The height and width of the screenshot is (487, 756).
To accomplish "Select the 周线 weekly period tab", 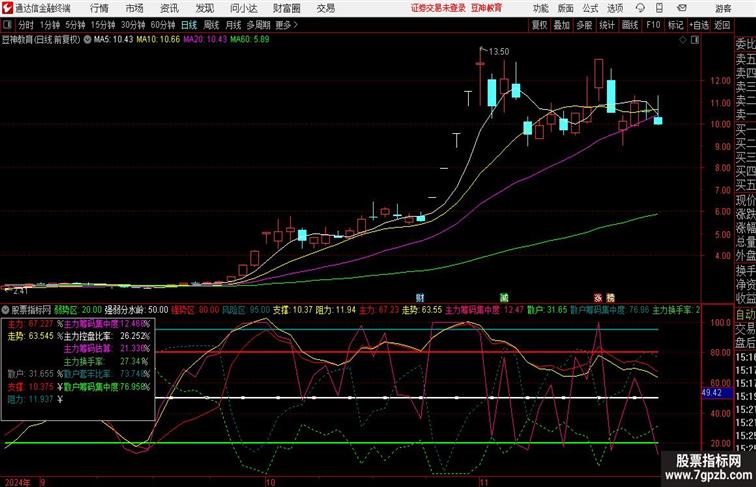I will (211, 25).
